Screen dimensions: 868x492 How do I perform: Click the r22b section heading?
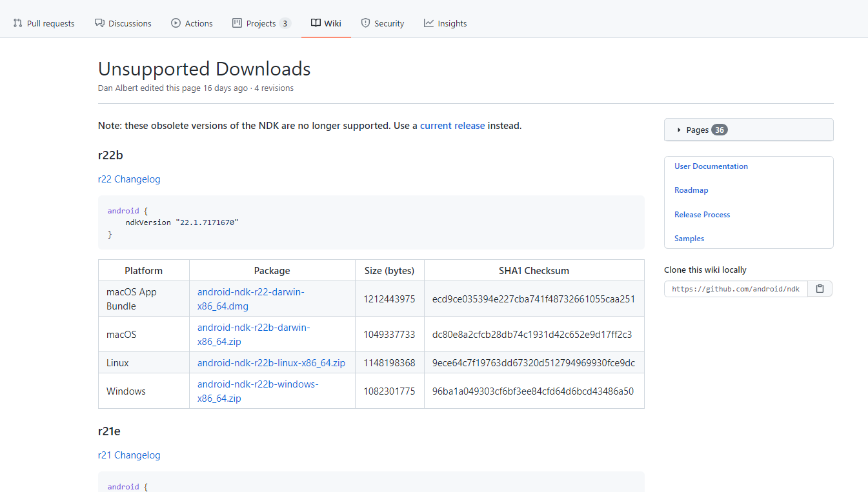pos(110,155)
